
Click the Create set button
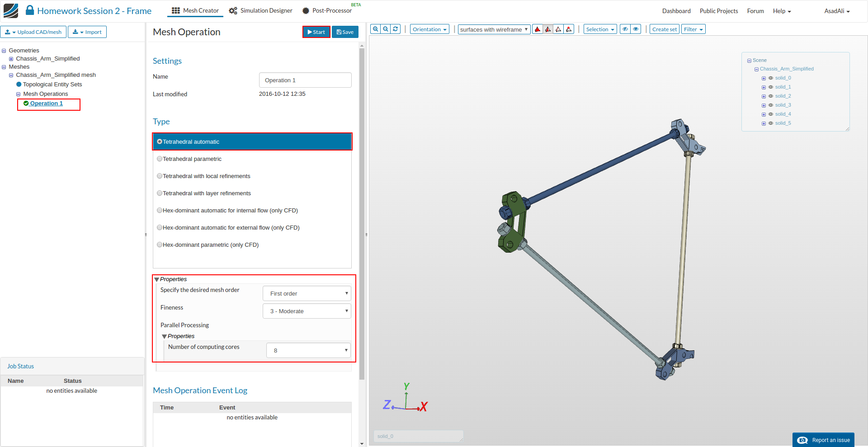(x=665, y=29)
